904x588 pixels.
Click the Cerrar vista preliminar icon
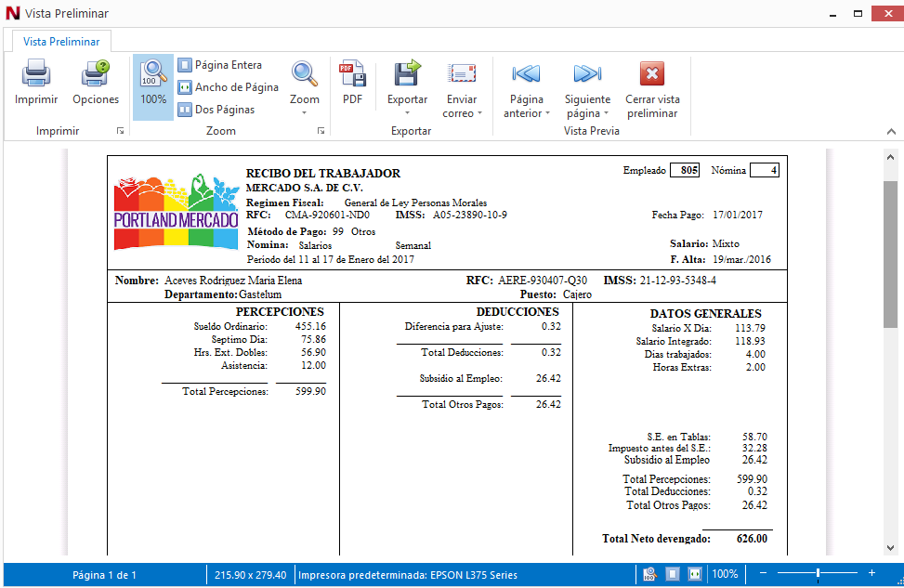click(652, 74)
